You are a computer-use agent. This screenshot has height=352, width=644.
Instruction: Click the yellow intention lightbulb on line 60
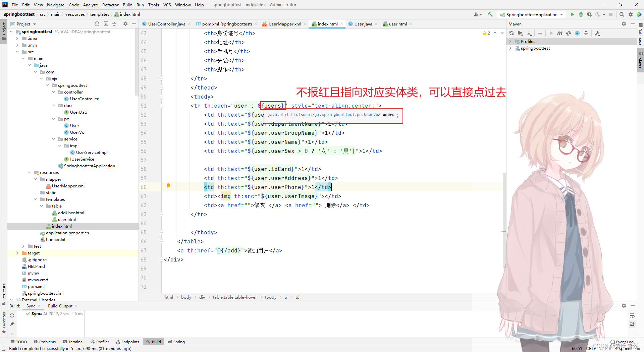pyautogui.click(x=168, y=186)
